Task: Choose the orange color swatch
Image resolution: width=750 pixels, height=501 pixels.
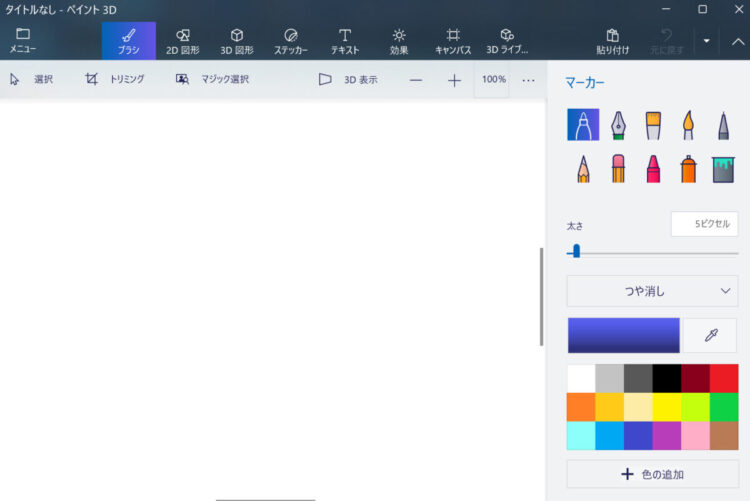Action: pyautogui.click(x=581, y=407)
